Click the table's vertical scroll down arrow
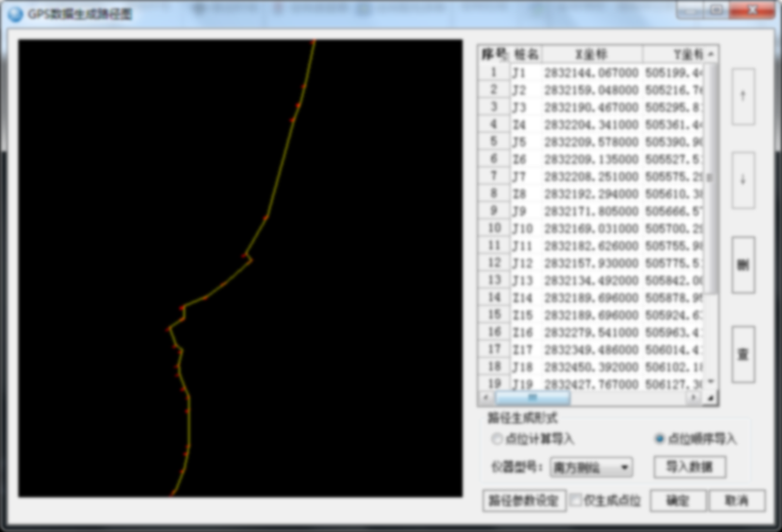 [711, 382]
